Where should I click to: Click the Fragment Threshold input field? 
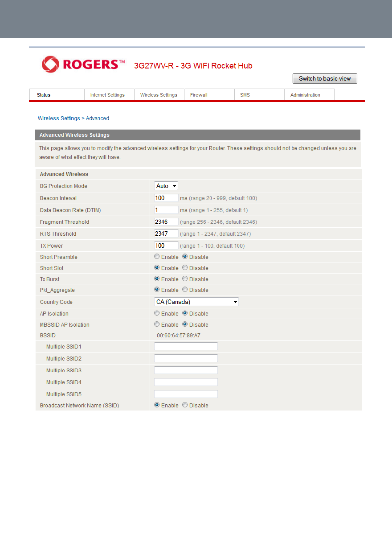[x=166, y=222]
